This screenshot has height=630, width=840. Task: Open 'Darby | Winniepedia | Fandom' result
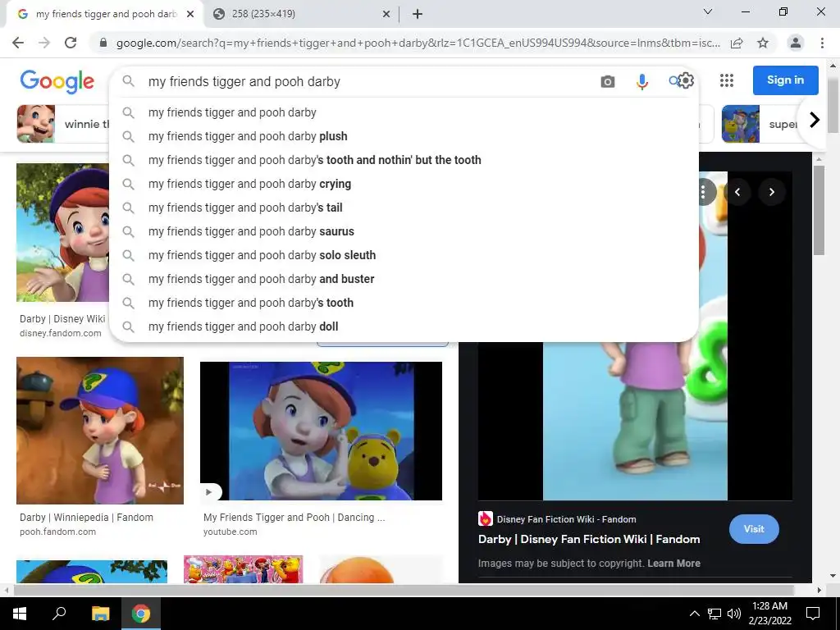(86, 518)
